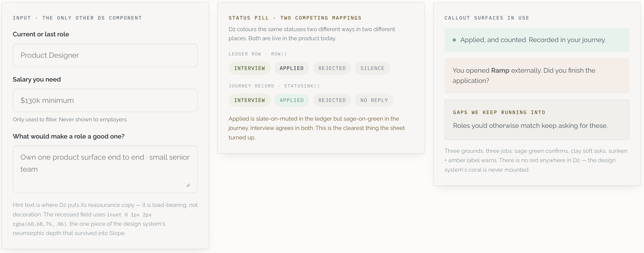Click the Applied, and counted confirmation callout

click(x=537, y=40)
